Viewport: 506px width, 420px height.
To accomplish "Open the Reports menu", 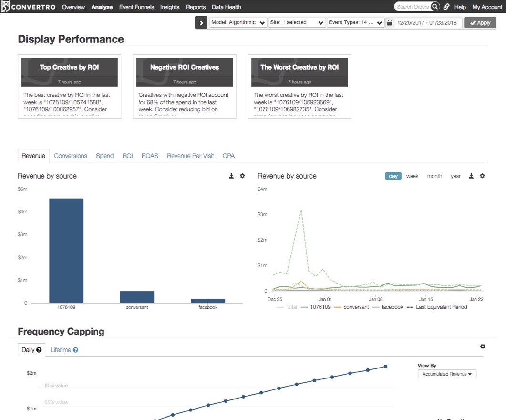I will [x=196, y=7].
